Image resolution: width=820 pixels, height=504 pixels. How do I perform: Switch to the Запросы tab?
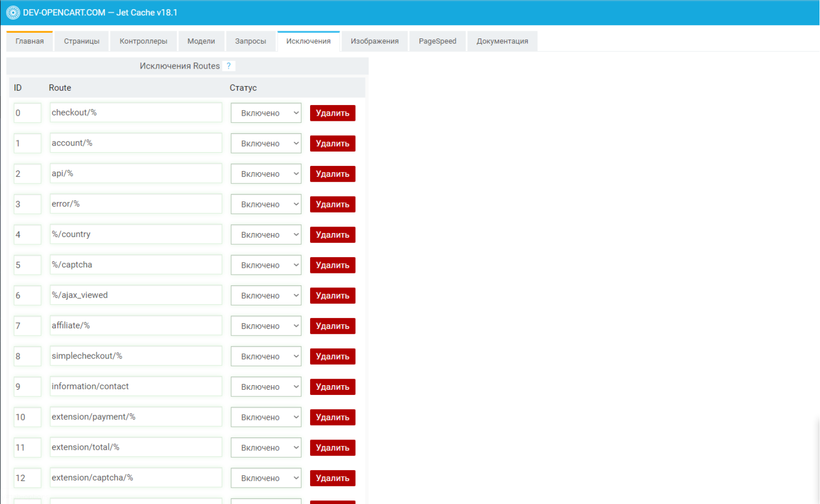tap(251, 41)
